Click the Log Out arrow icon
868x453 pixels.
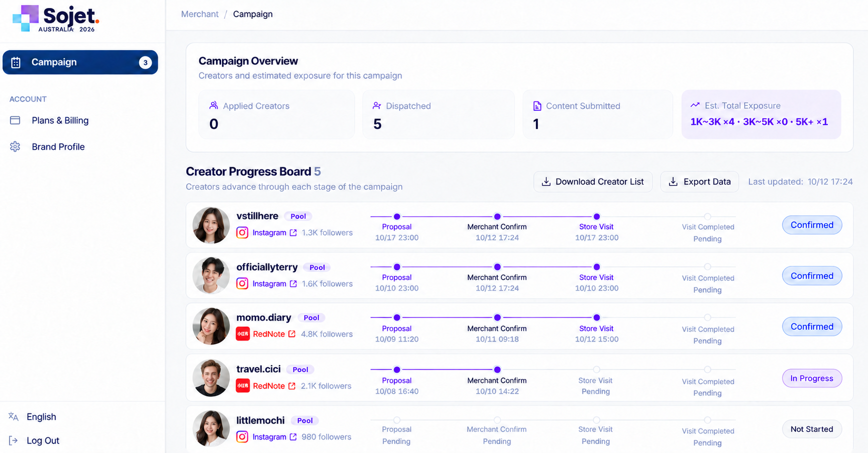coord(13,440)
